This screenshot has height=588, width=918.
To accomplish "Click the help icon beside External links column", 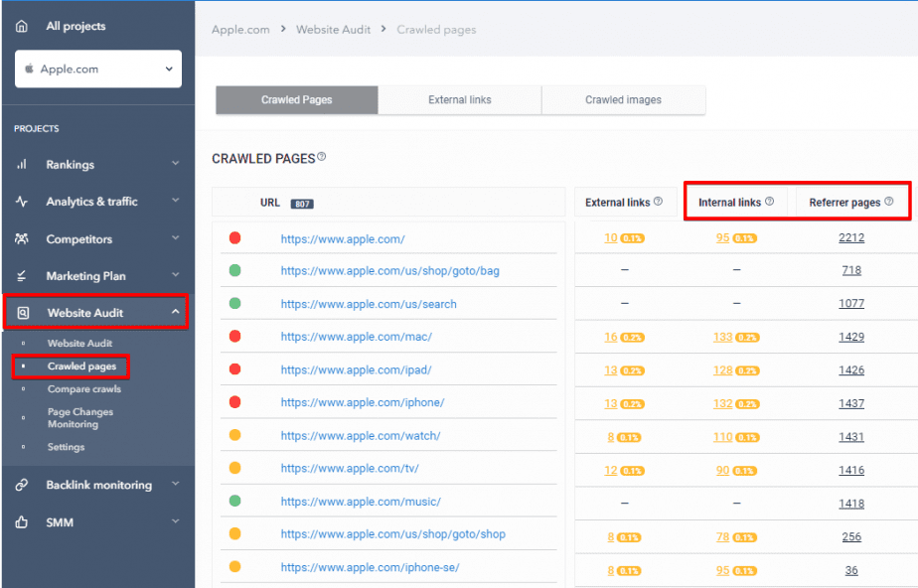I will point(658,202).
